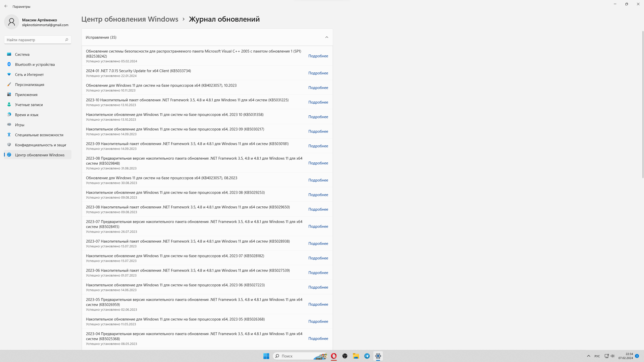Click Подробнее for KB4023057 08.2023 update
Viewport: 644px width, 362px height.
(x=318, y=180)
